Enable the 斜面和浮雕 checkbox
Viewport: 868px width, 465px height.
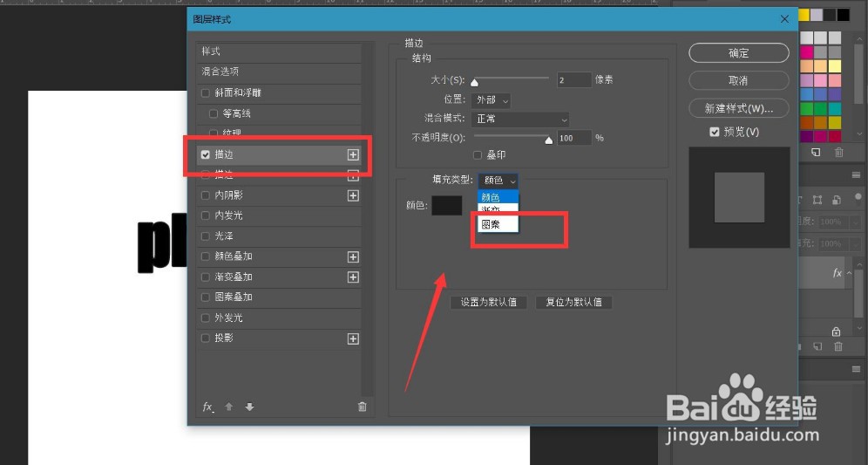206,93
